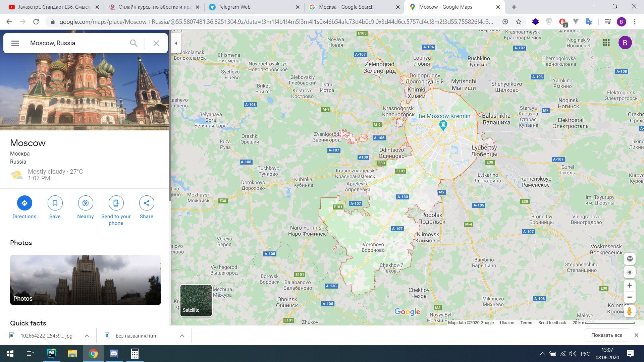The height and width of the screenshot is (362, 644).
Task: Bookmark this page with the star
Action: pyautogui.click(x=519, y=22)
